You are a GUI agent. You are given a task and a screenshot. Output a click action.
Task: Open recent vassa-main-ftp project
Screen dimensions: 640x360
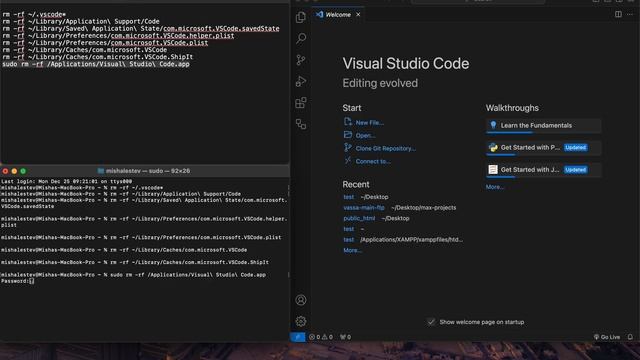[x=364, y=207]
